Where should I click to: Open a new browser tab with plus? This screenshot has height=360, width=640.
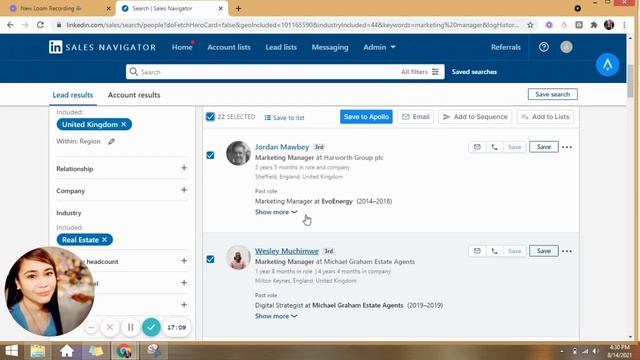point(238,8)
